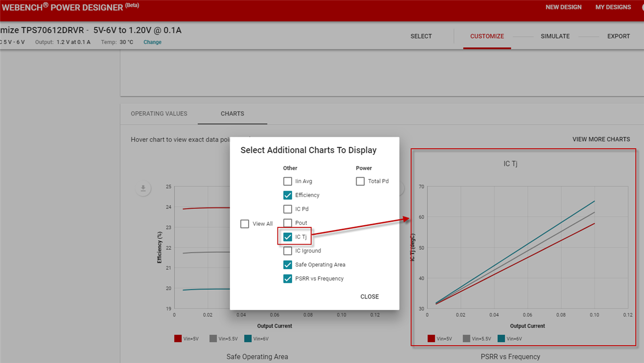This screenshot has height=363, width=644.
Task: Disable the PSRR vs Frequency chart
Action: (287, 278)
